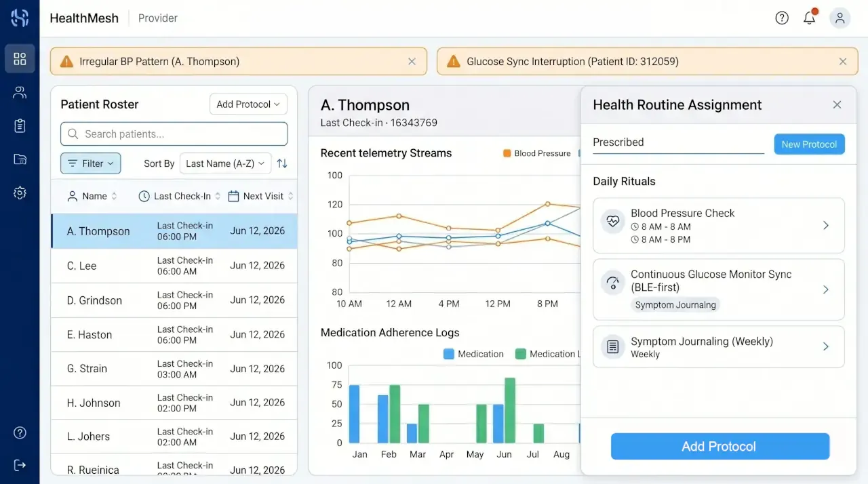Open the clipboard icon in sidebar
This screenshot has height=484, width=868.
(20, 125)
